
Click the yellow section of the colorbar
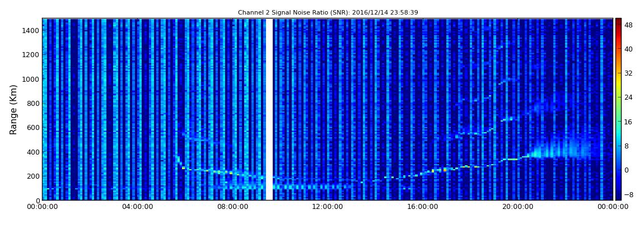618,84
